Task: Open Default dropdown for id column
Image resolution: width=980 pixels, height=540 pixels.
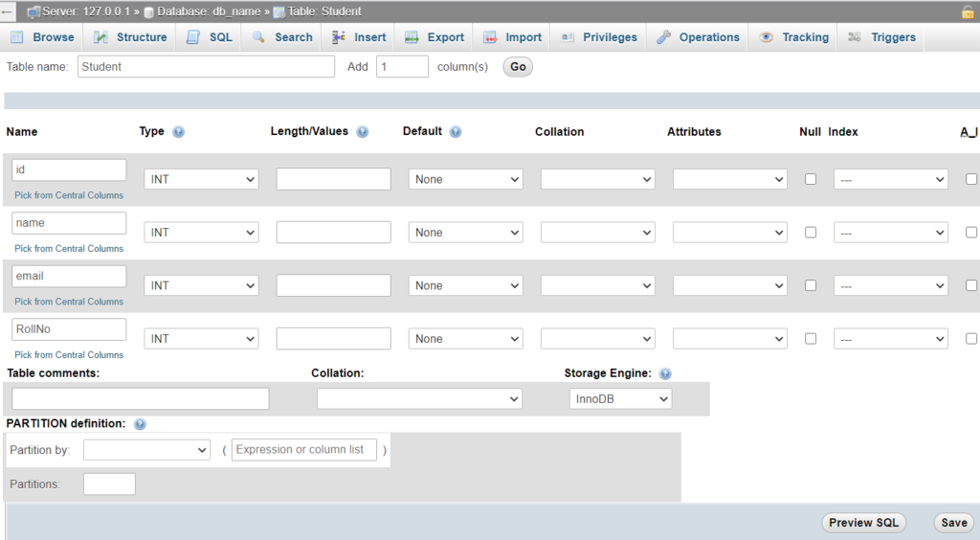Action: tap(466, 179)
